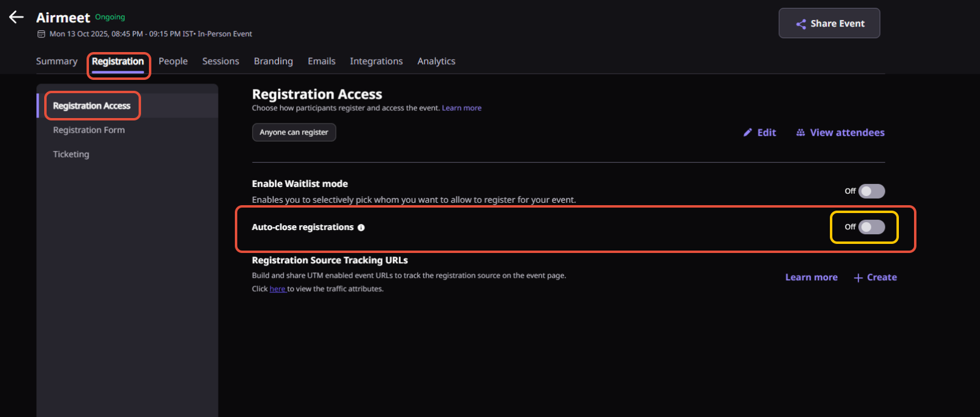
Task: Click info icon next to Auto-close registrations
Action: pyautogui.click(x=361, y=228)
